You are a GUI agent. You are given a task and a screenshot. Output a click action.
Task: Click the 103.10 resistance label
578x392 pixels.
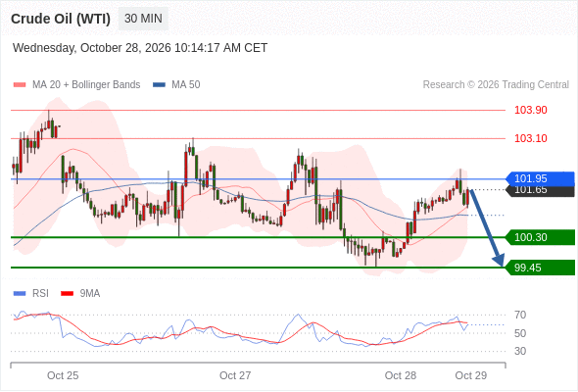coord(530,138)
